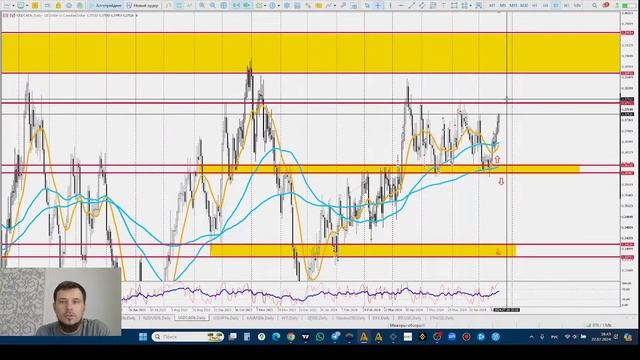This screenshot has width=640, height=360.
Task: Expand the chart periods clock dropdown
Action: tap(279, 6)
